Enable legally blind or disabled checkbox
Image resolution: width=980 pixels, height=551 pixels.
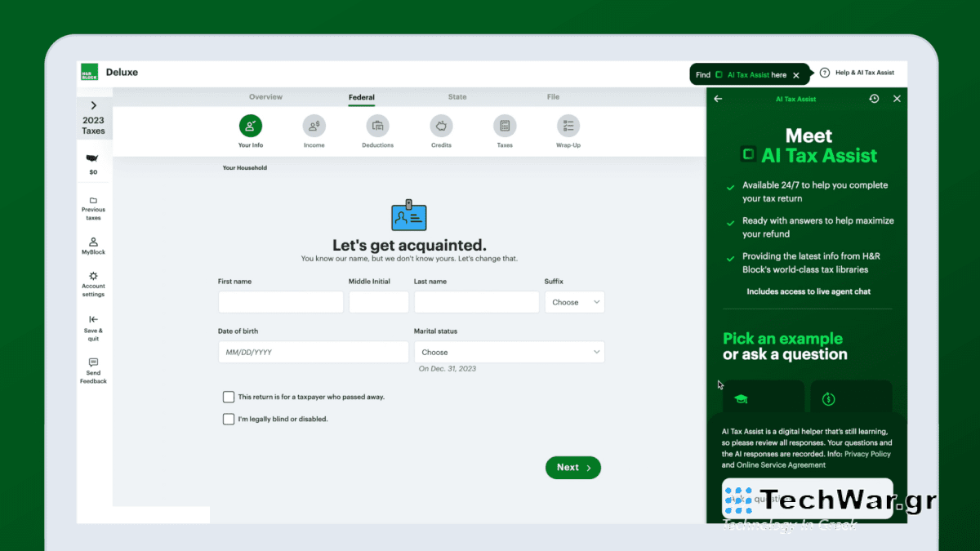(x=229, y=418)
